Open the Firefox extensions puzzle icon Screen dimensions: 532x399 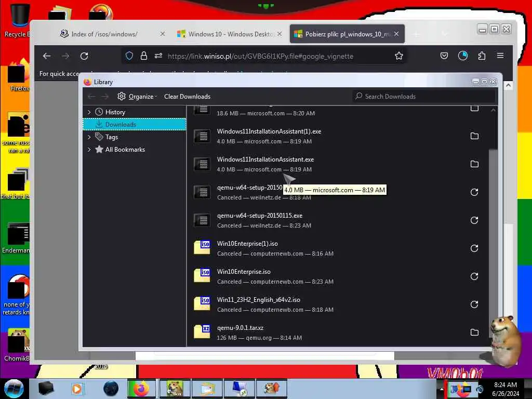coord(482,56)
